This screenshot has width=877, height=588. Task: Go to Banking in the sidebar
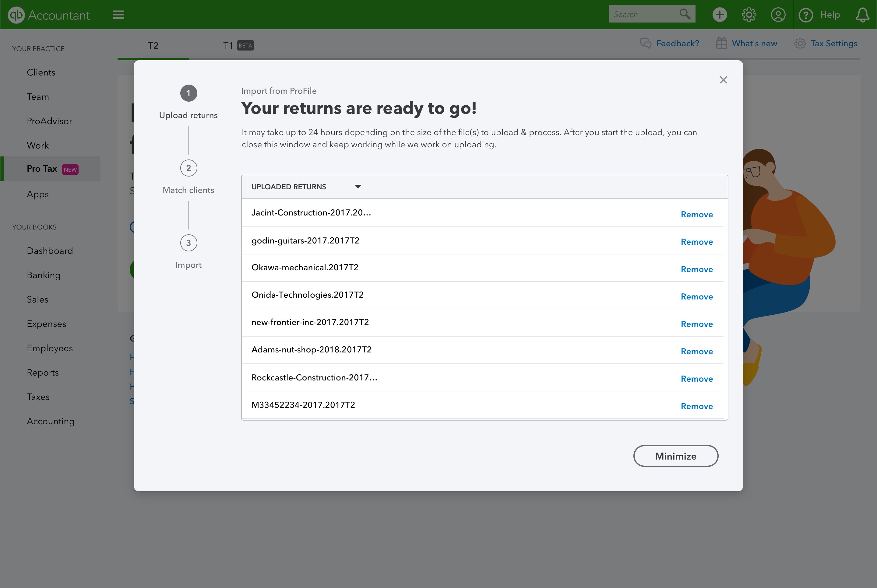[44, 275]
